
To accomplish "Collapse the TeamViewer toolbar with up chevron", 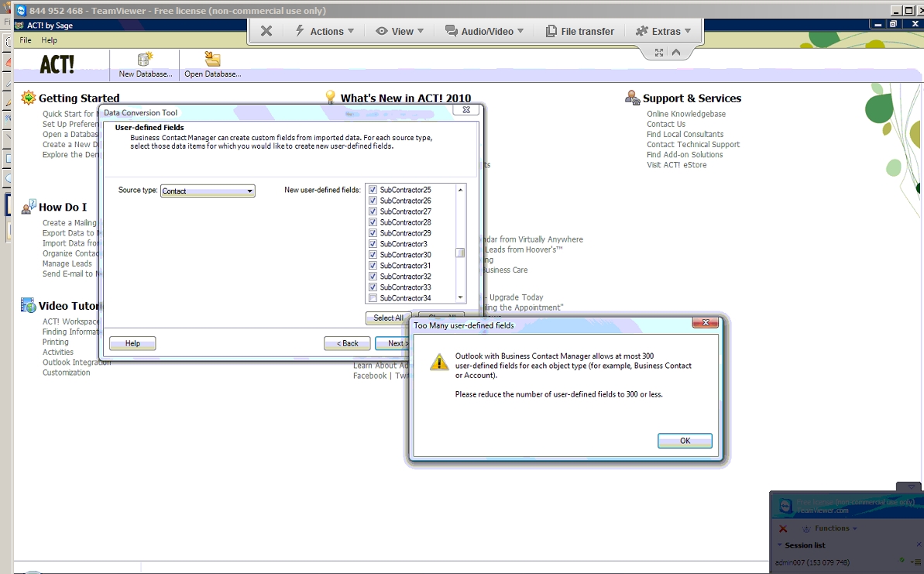I will (x=676, y=53).
